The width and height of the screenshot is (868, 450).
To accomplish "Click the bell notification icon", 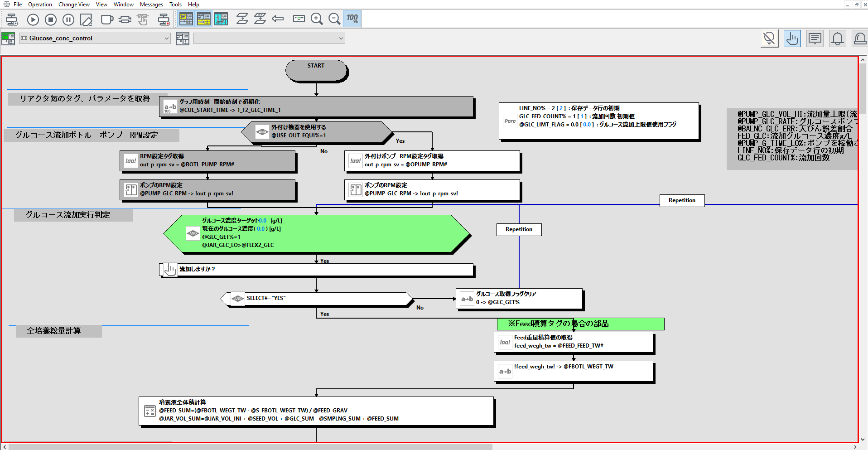I will tap(837, 39).
